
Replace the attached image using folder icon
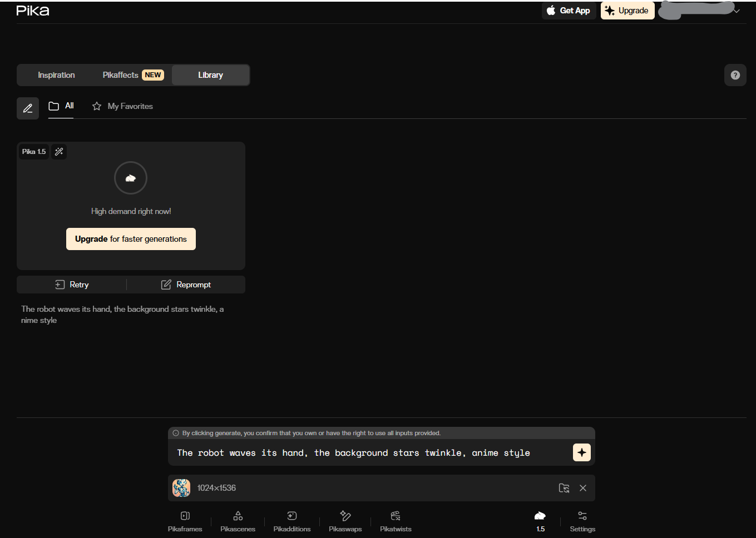point(564,488)
